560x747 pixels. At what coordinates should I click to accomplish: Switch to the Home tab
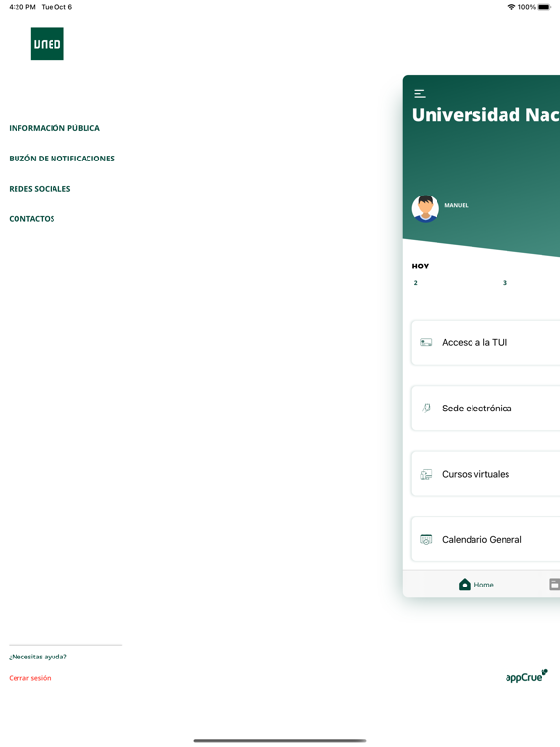point(475,585)
